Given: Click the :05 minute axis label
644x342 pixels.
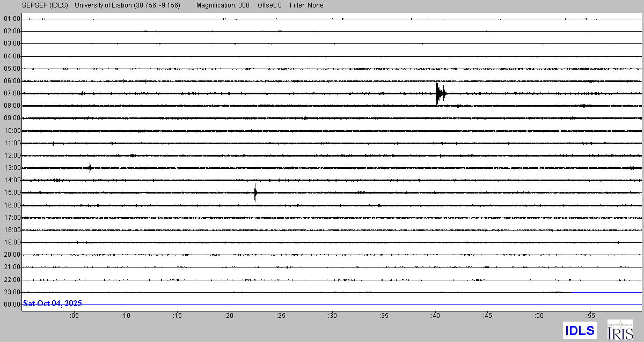Looking at the screenshot, I should click(74, 316).
